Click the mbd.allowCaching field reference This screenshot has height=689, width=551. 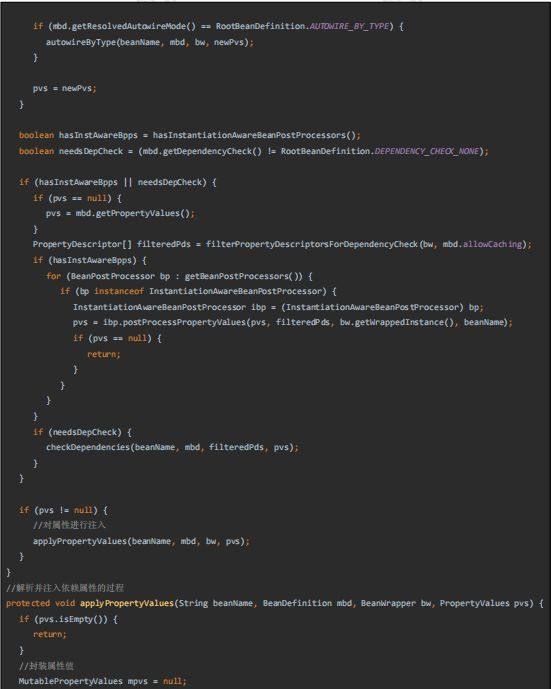coord(482,244)
